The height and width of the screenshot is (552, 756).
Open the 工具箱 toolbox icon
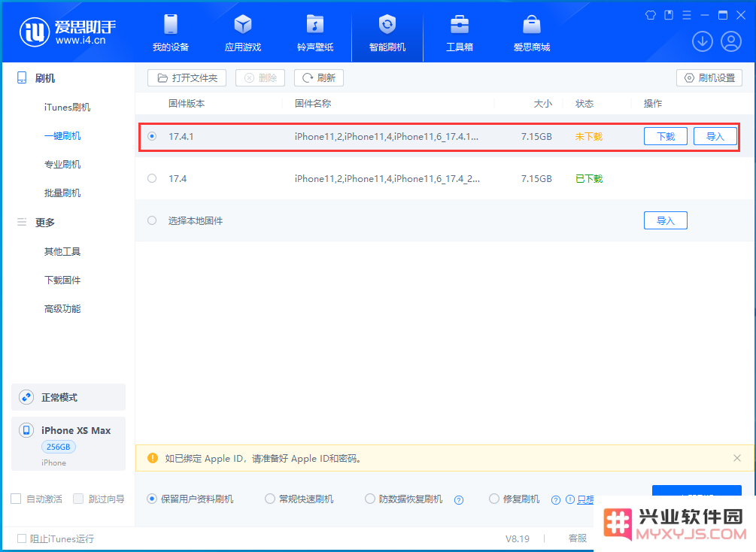point(460,25)
